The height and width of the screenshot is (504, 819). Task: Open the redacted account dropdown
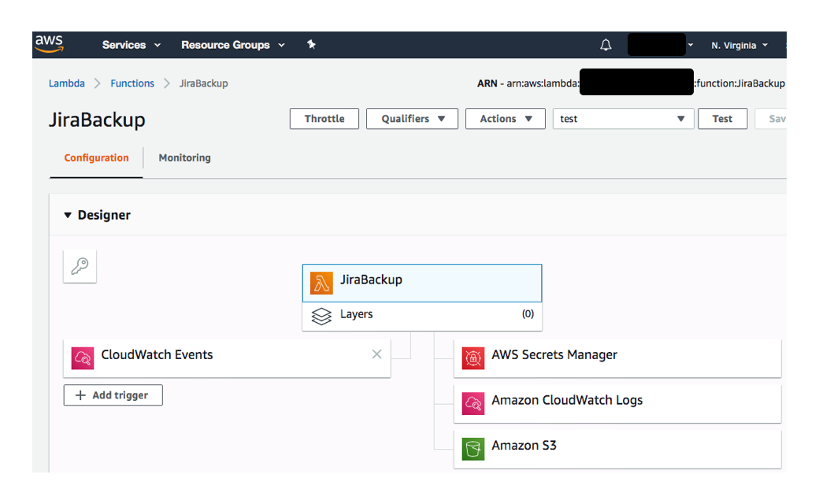tap(660, 45)
